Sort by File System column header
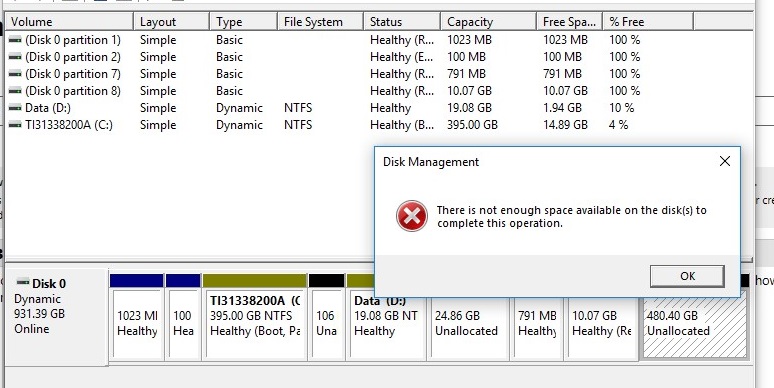Viewport: 774px width, 388px height. pyautogui.click(x=320, y=22)
